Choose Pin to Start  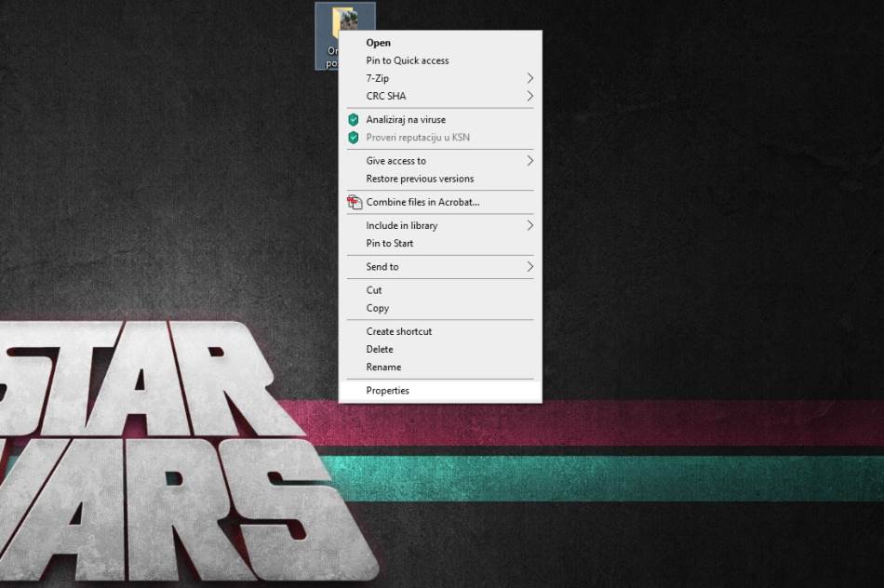pyautogui.click(x=389, y=244)
